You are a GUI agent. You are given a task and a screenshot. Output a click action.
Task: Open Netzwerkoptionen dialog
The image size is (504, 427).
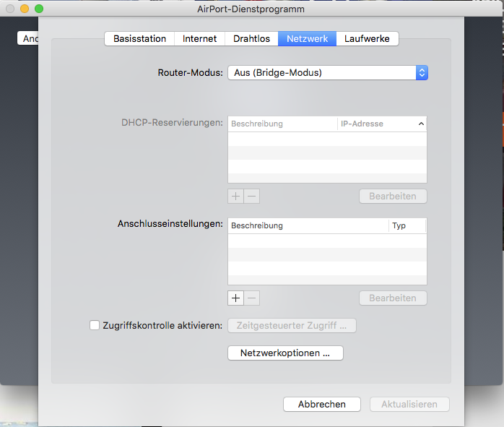285,353
